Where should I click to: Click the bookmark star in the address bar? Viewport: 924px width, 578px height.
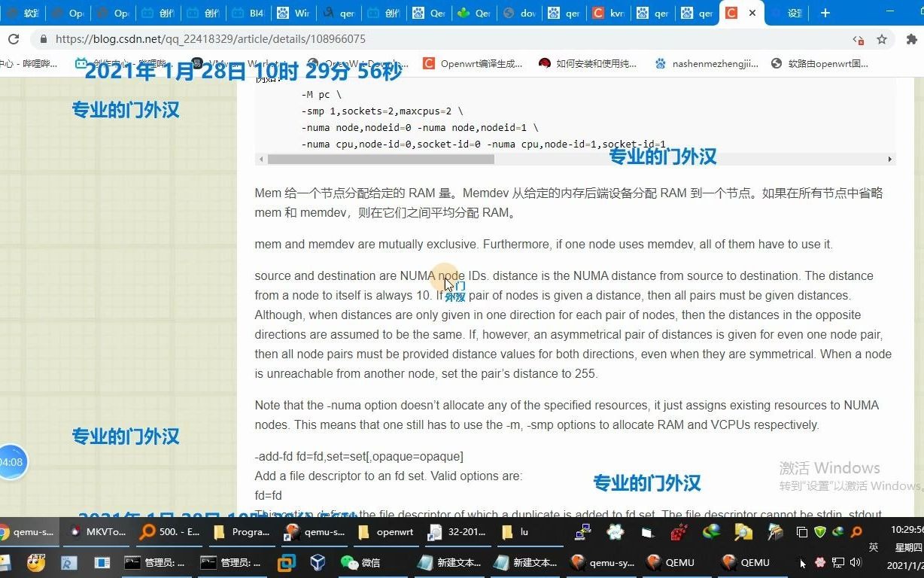[881, 38]
